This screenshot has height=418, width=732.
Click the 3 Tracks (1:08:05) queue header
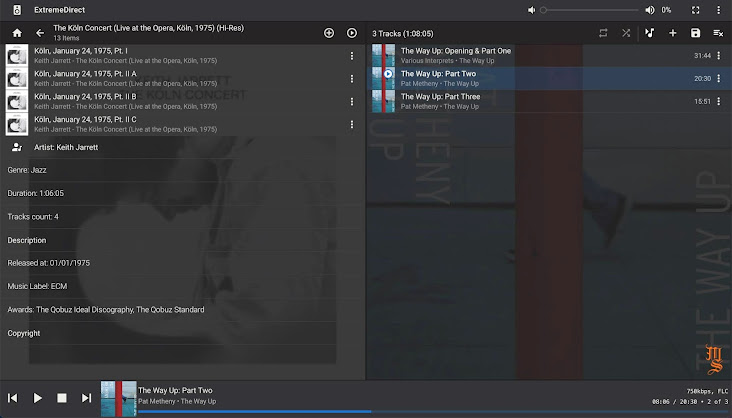pyautogui.click(x=403, y=34)
